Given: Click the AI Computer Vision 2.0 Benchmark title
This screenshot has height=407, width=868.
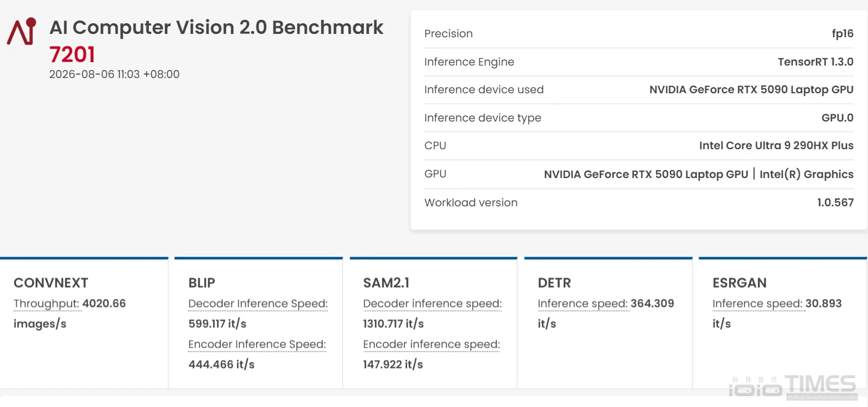Looking at the screenshot, I should pos(217,27).
